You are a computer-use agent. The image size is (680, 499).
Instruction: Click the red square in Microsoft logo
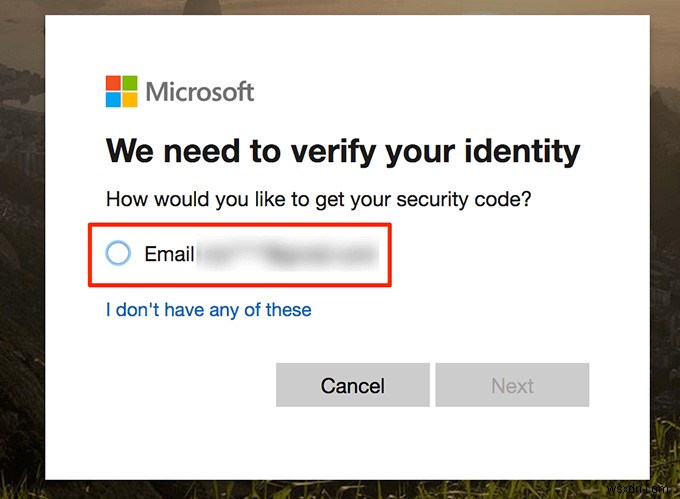click(114, 84)
